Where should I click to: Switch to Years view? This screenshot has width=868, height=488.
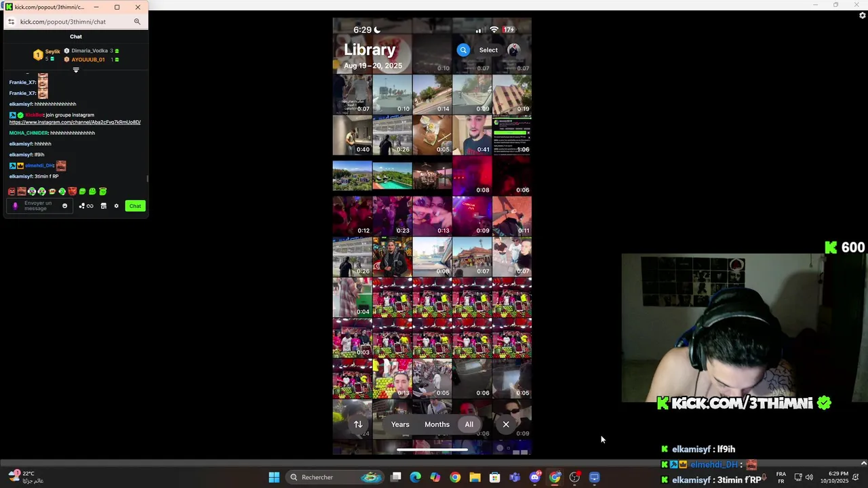coord(400,424)
